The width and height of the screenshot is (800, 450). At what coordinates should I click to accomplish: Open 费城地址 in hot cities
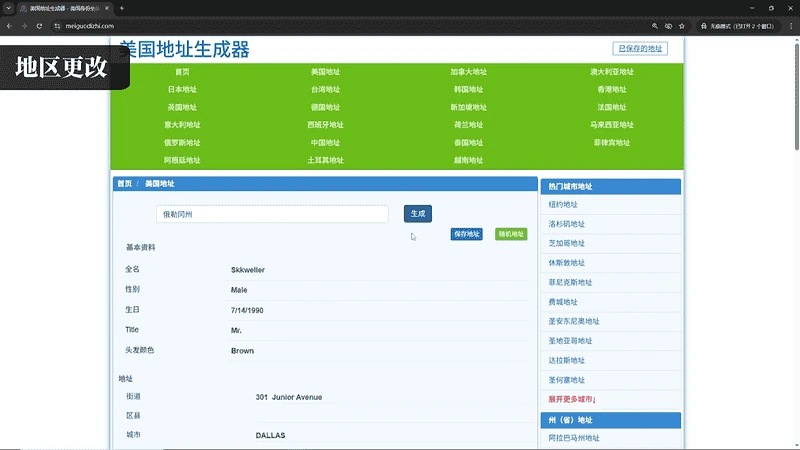click(563, 302)
